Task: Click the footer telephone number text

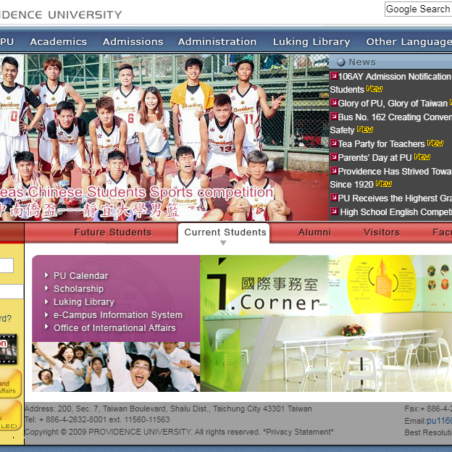Action: [x=97, y=420]
